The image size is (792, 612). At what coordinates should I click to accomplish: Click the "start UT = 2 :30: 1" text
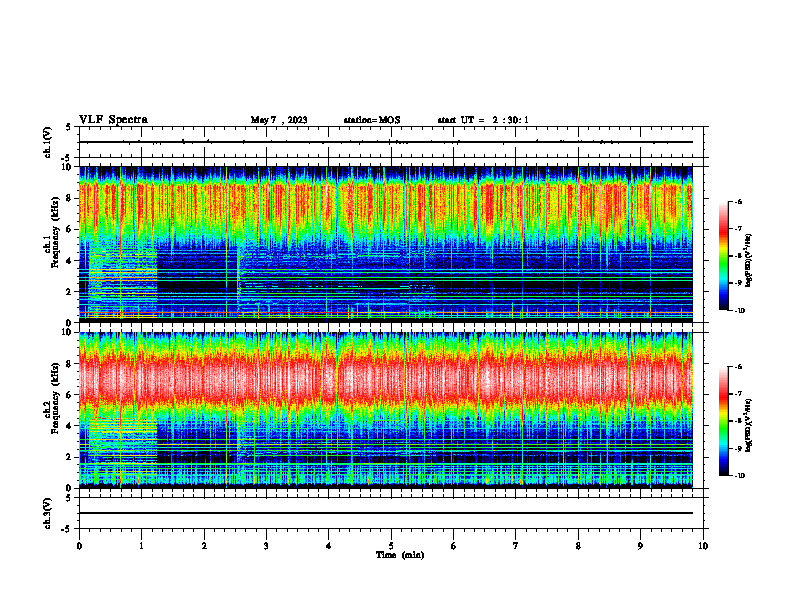tap(483, 120)
